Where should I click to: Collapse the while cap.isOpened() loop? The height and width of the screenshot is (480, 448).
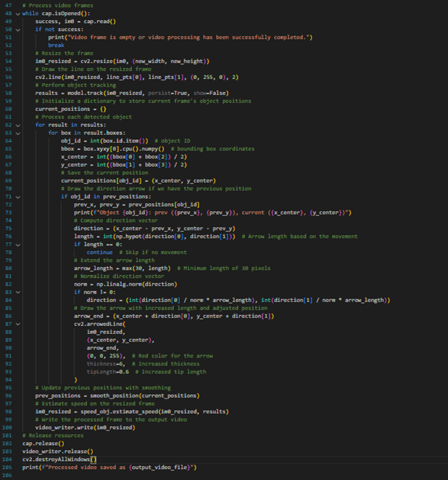click(x=18, y=13)
